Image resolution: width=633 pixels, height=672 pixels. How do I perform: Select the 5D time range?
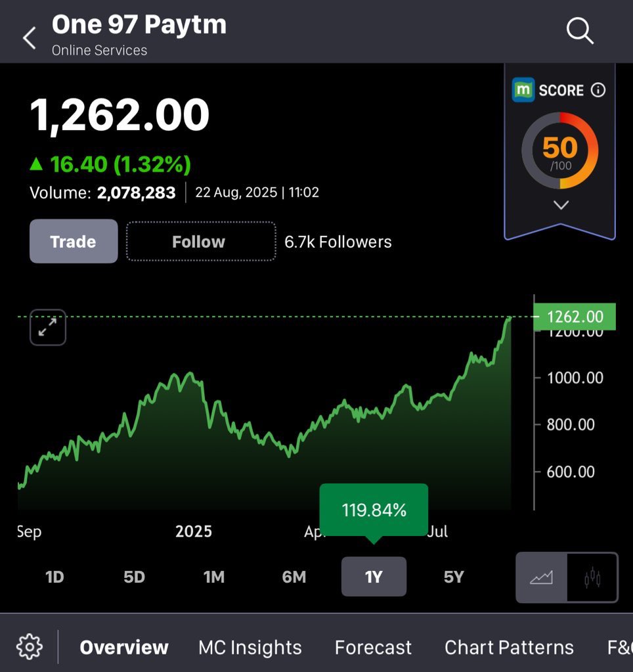click(134, 577)
